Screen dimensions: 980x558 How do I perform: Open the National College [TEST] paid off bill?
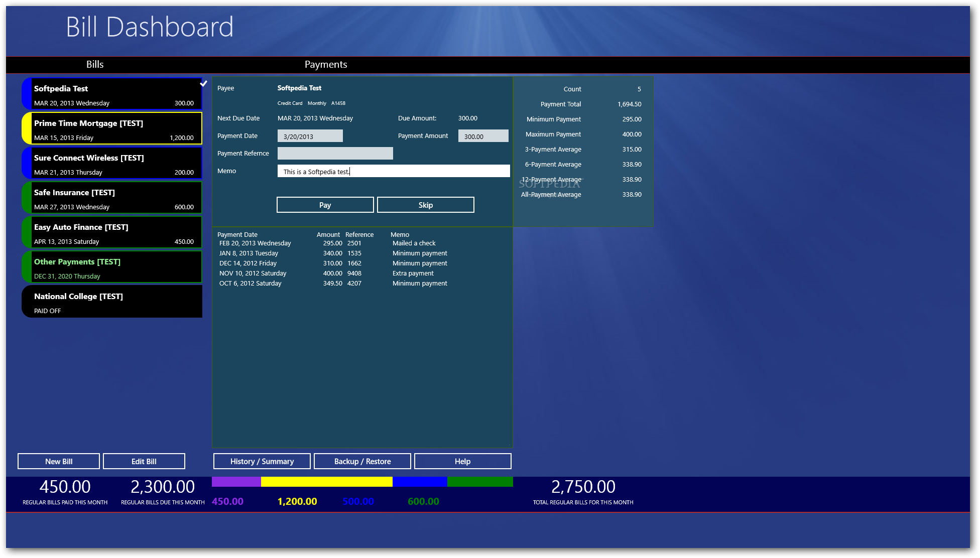[112, 302]
